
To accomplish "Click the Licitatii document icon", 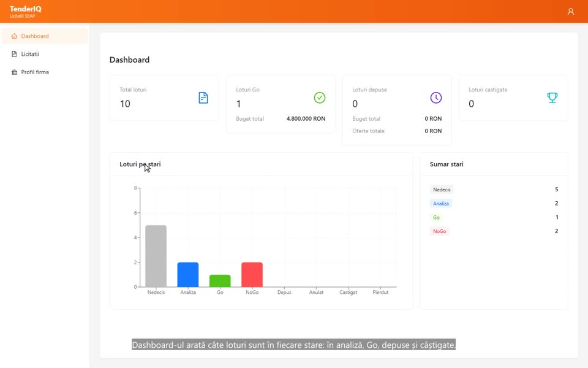I will pos(14,54).
